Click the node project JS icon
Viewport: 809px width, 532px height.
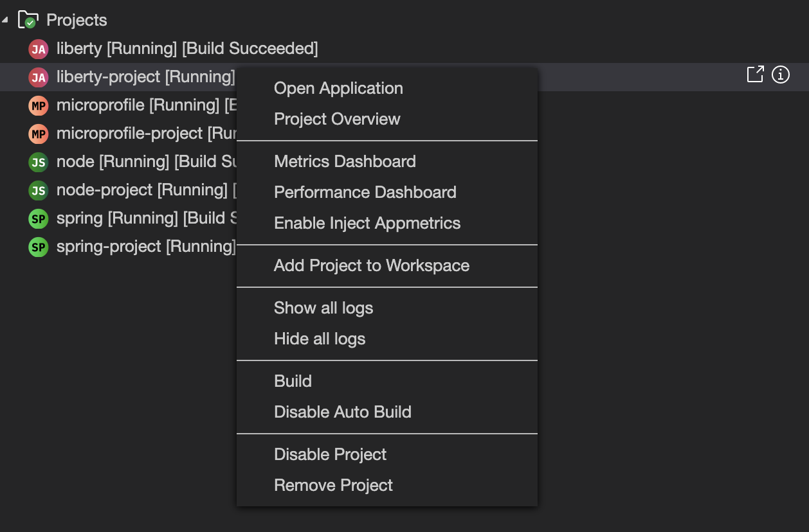coord(38,161)
